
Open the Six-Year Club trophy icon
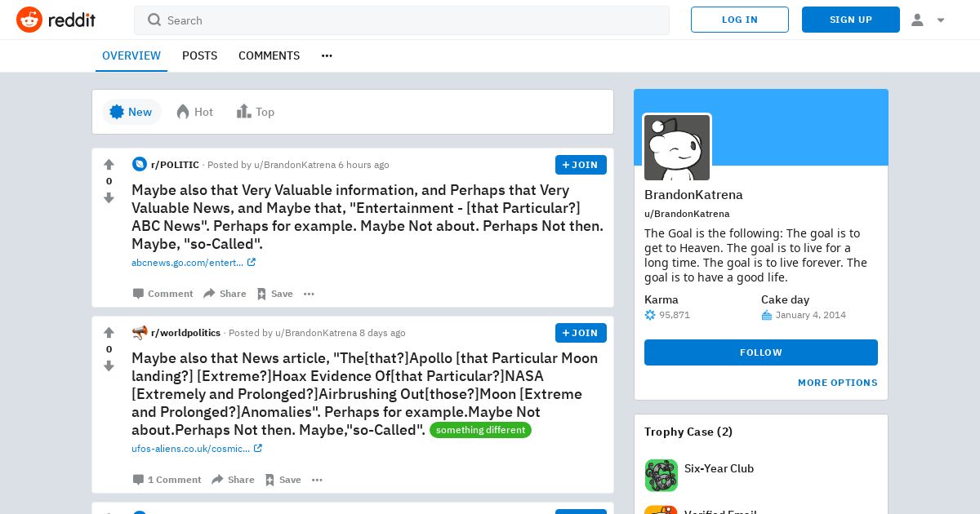tap(661, 476)
